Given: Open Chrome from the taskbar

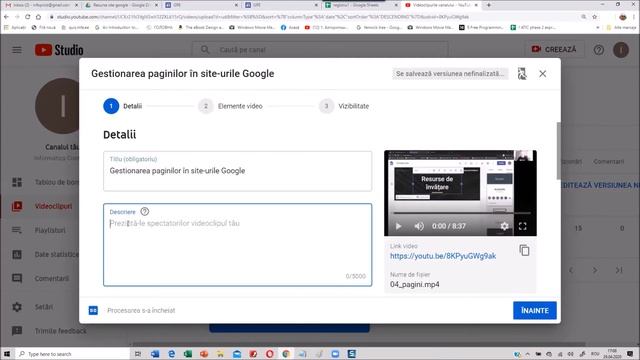Looking at the screenshot, I should tap(286, 354).
